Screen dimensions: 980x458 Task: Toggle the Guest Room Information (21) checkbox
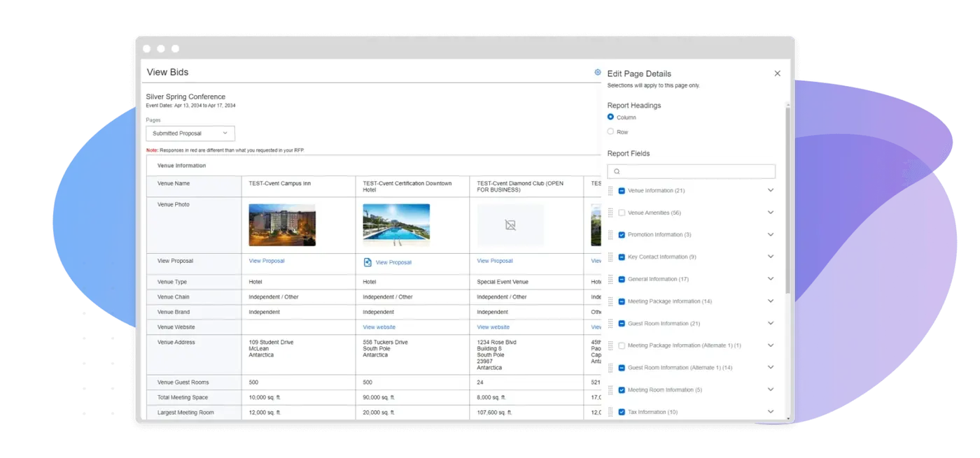tap(622, 324)
